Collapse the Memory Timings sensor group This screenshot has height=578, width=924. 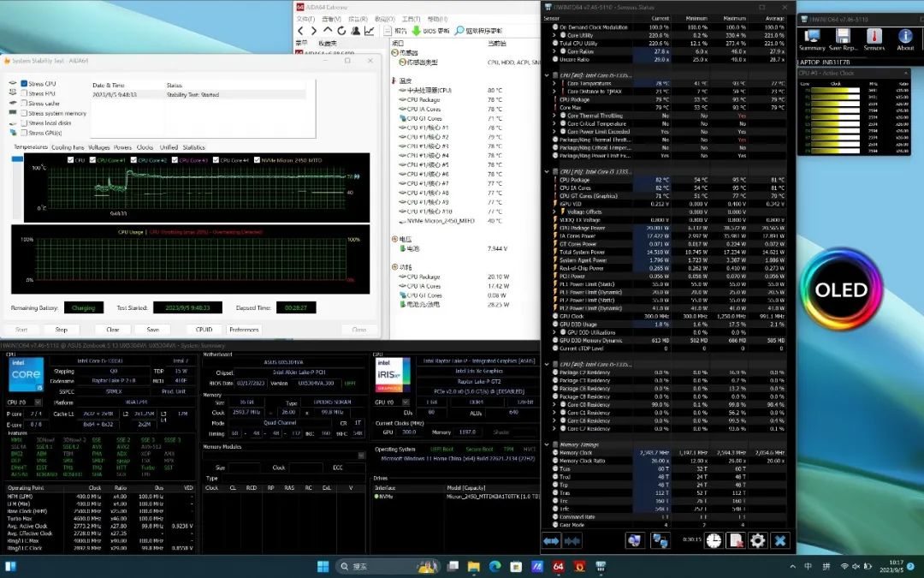[547, 444]
